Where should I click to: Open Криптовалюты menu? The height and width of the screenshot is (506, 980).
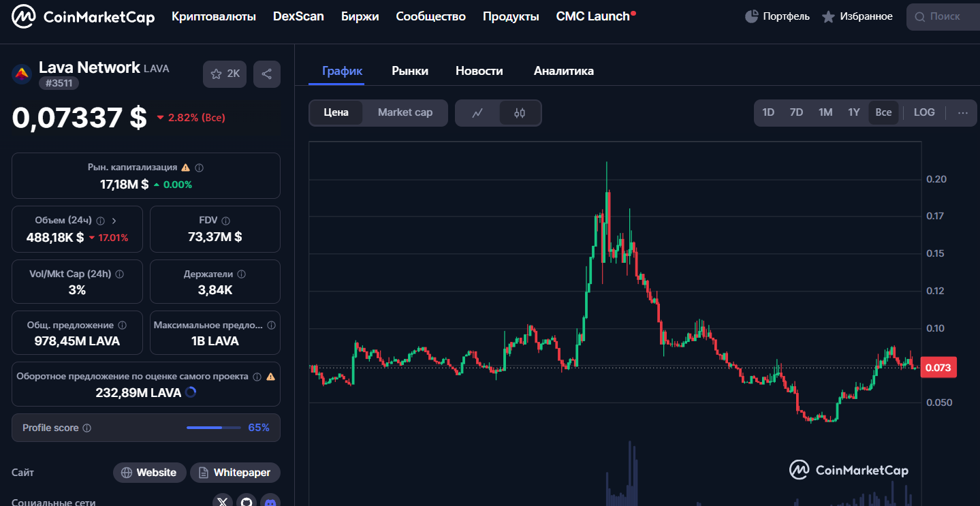coord(214,16)
